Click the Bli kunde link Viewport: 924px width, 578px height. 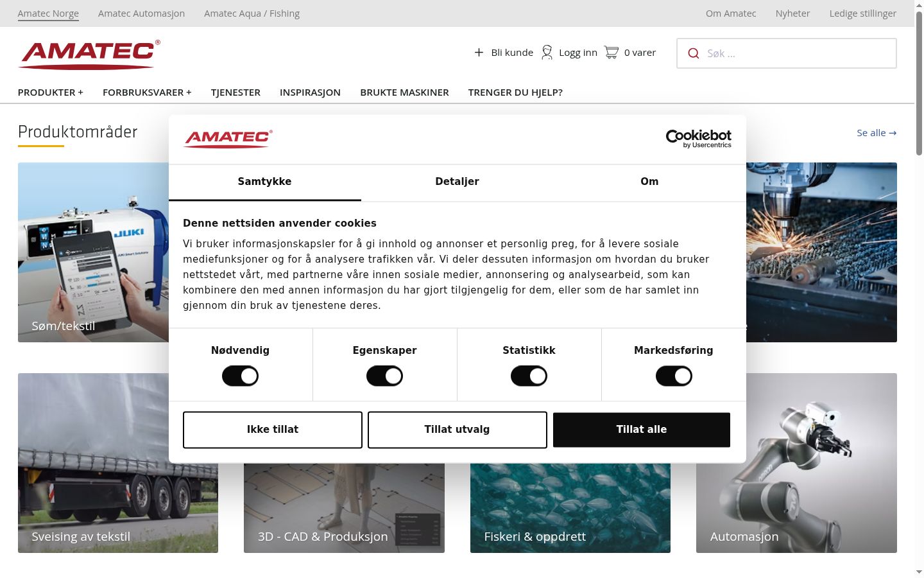tap(512, 53)
